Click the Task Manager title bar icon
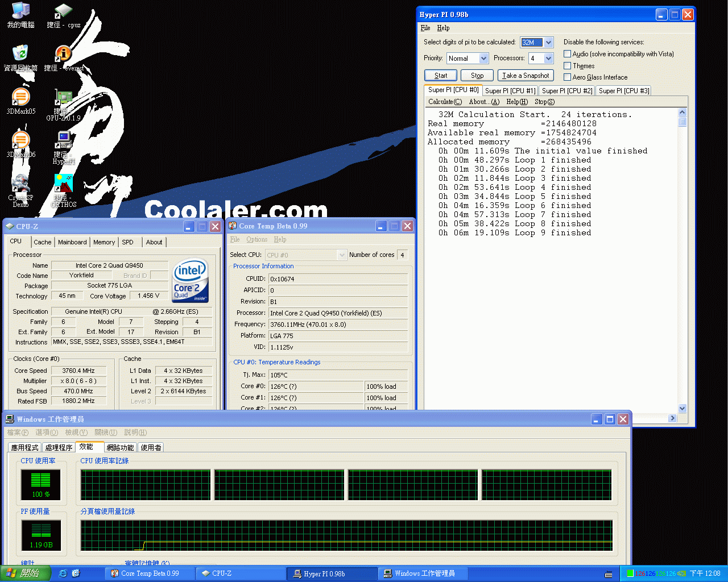Viewport: 728px width, 582px height. coord(10,419)
